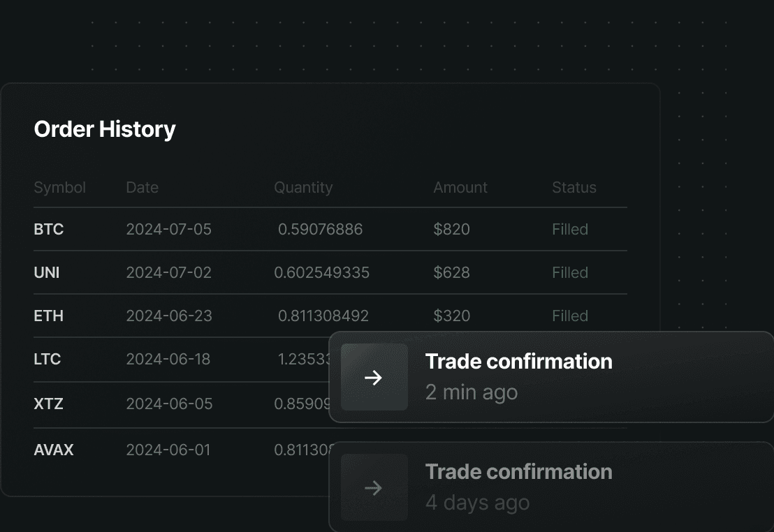Screen dimensions: 774x532
Task: Click the UNI symbol label
Action: [46, 272]
